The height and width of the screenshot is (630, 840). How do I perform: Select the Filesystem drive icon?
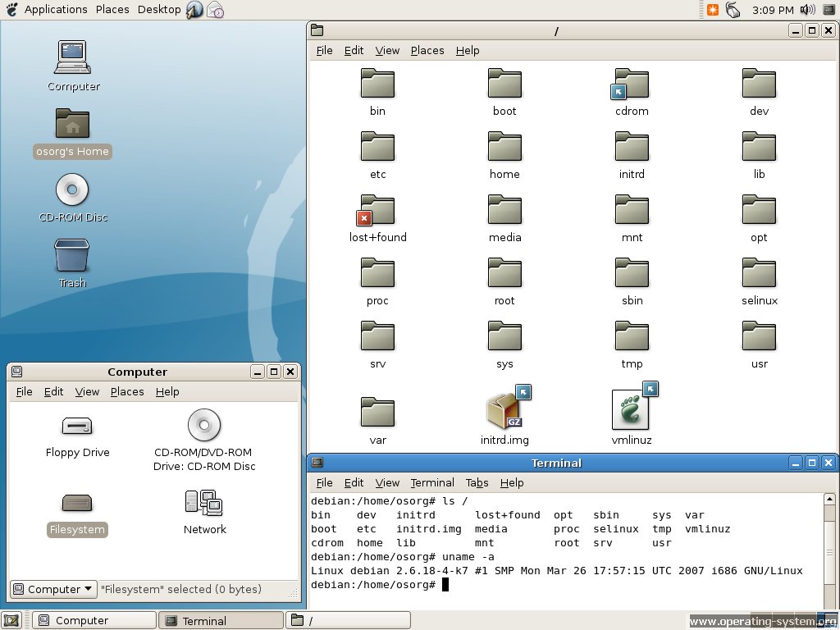click(x=77, y=503)
